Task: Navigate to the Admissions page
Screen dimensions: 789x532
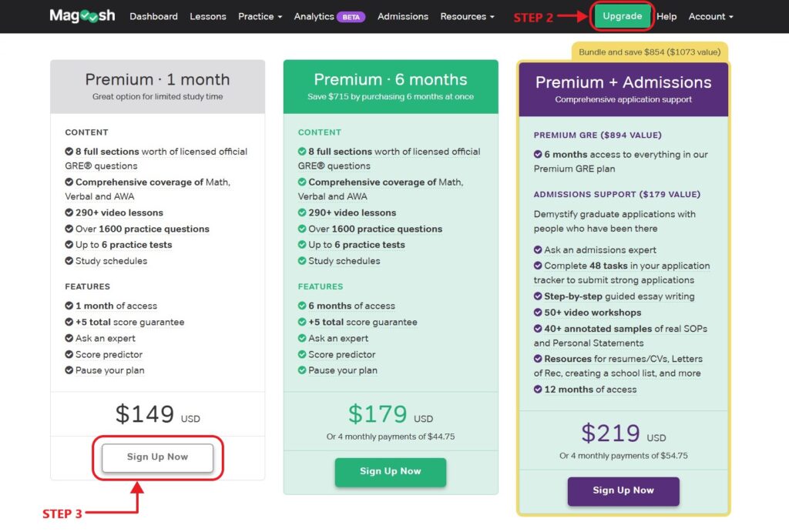Action: pos(402,15)
